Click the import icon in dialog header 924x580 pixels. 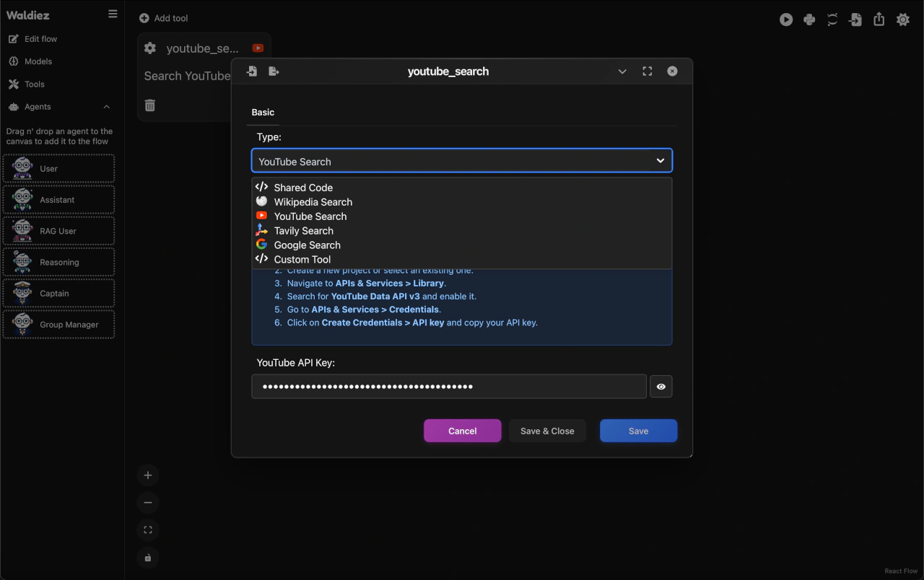252,71
